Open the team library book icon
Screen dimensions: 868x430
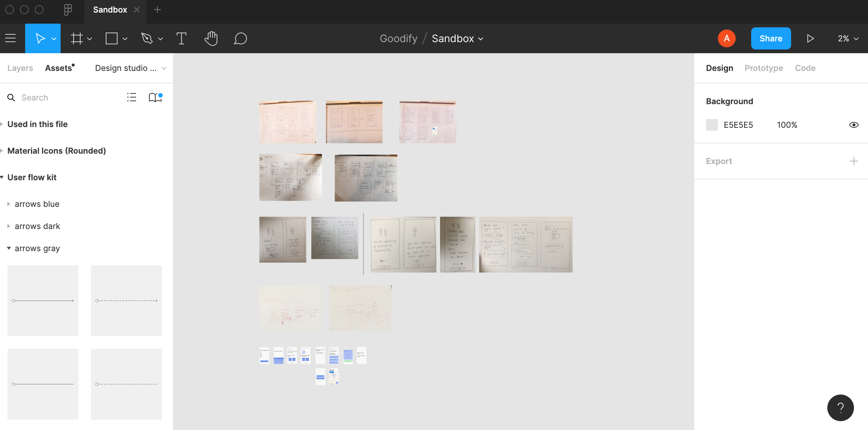click(155, 98)
